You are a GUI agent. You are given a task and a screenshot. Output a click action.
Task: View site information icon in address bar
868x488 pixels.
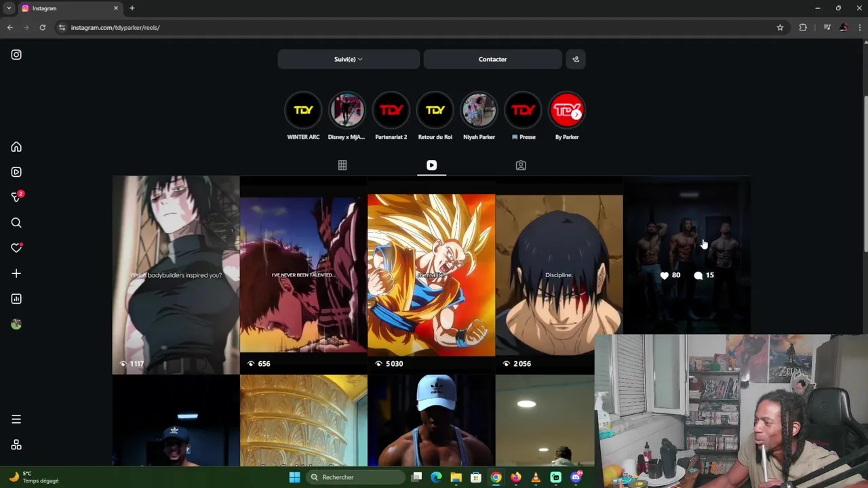coord(62,28)
